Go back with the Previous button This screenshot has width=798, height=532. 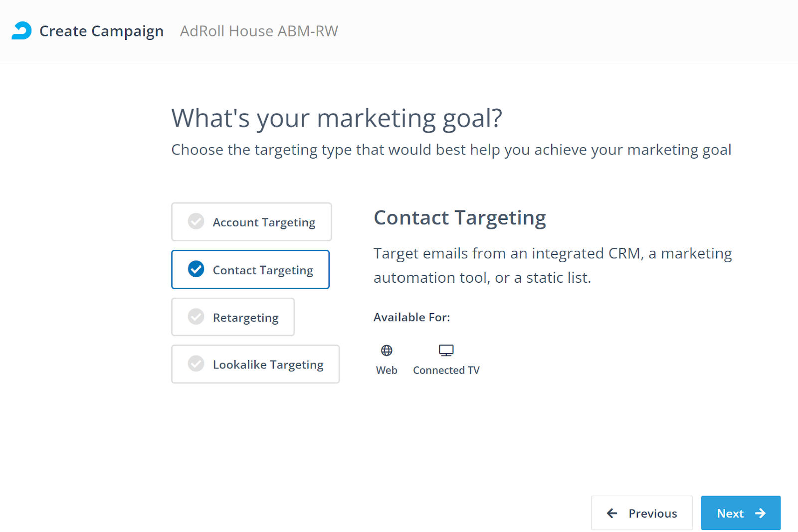pos(641,513)
